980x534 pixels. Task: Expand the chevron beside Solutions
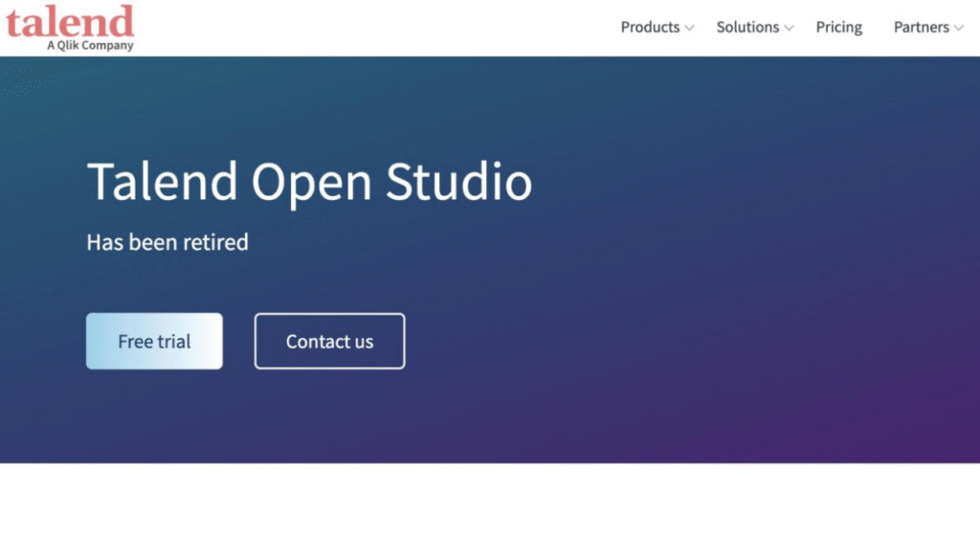pos(790,29)
